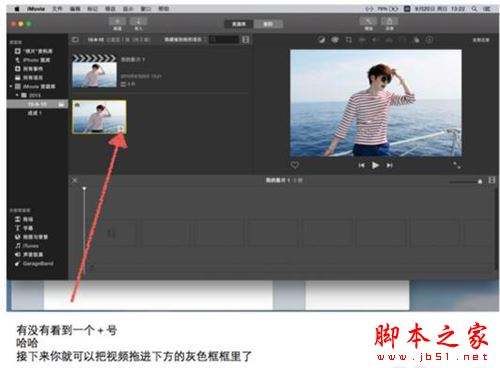Screen dimensions: 500x368
Task: Open the 标记 menu in menu bar
Action: [x=92, y=9]
